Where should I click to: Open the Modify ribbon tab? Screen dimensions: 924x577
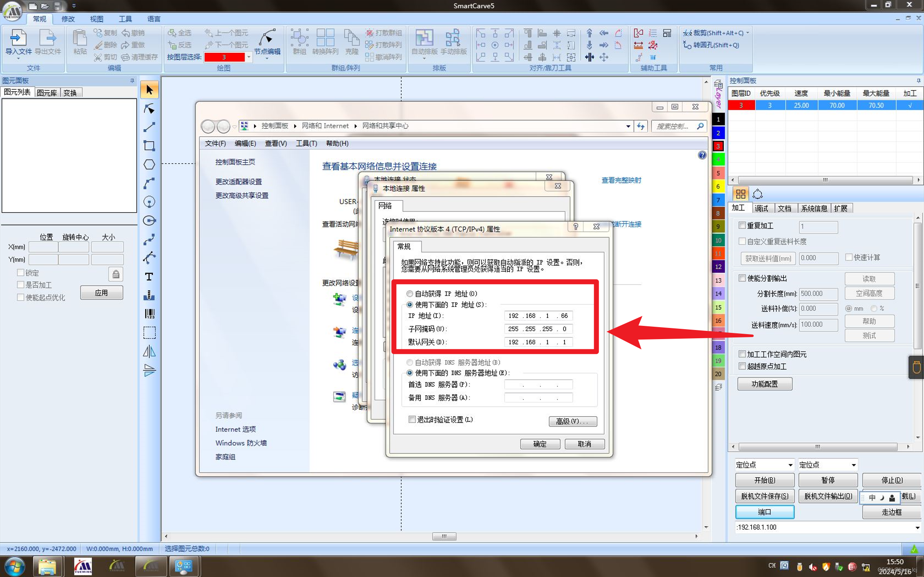(x=68, y=19)
